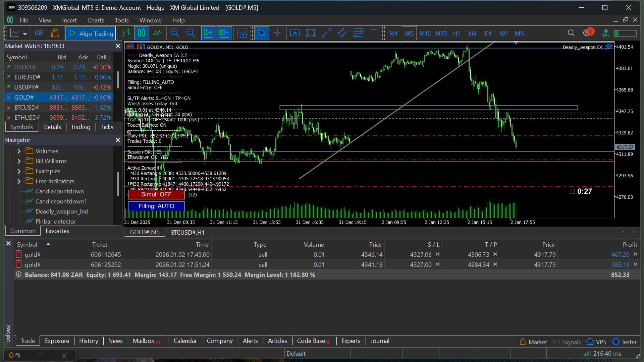The width and height of the screenshot is (644, 362).
Task: Open the MQL5 Market shopping bag icon
Action: (x=55, y=33)
